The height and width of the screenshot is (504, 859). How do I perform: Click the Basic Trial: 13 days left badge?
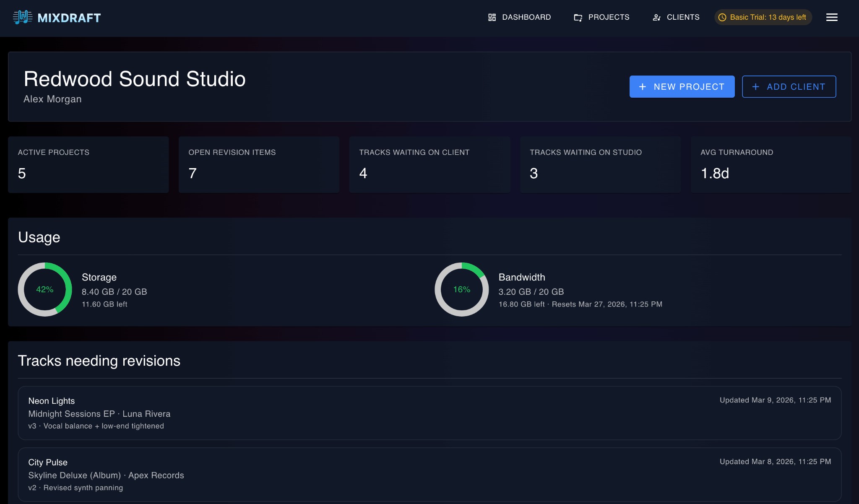[763, 17]
